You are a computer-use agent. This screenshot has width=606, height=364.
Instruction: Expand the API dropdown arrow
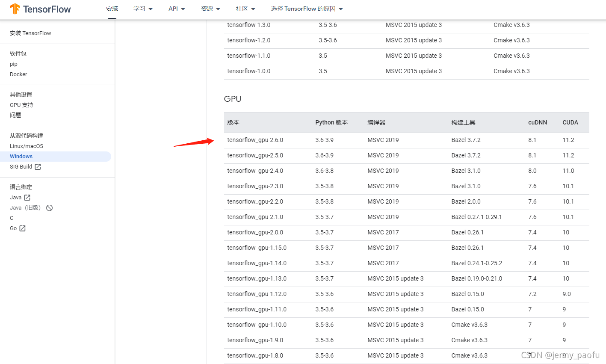point(183,9)
